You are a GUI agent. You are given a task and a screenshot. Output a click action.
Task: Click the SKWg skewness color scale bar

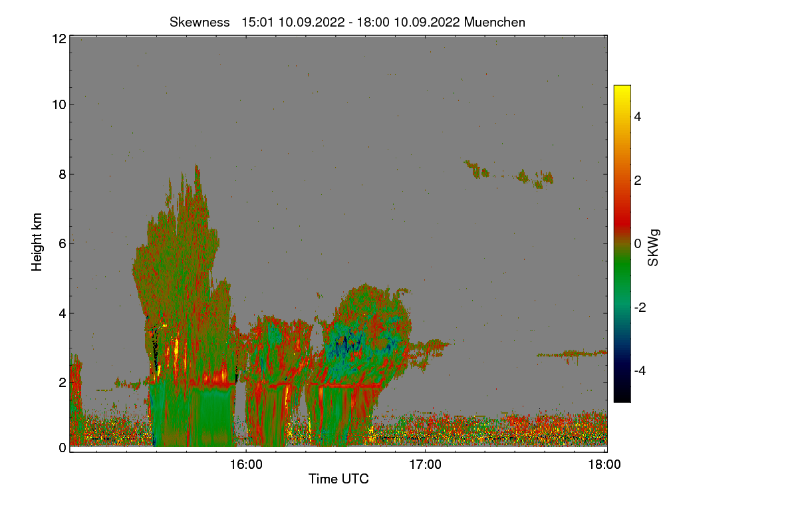[622, 243]
